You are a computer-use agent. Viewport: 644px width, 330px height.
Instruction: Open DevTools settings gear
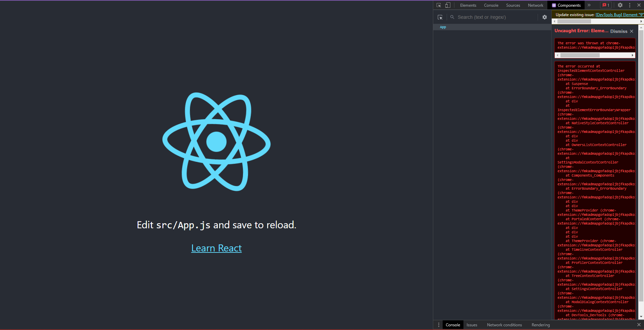620,5
